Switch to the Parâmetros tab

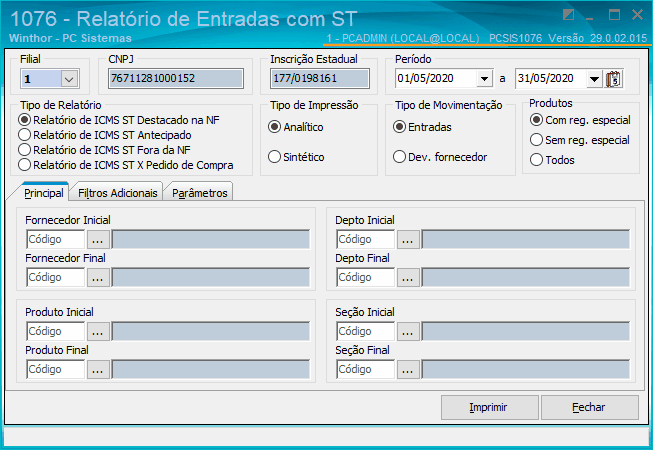coord(199,193)
